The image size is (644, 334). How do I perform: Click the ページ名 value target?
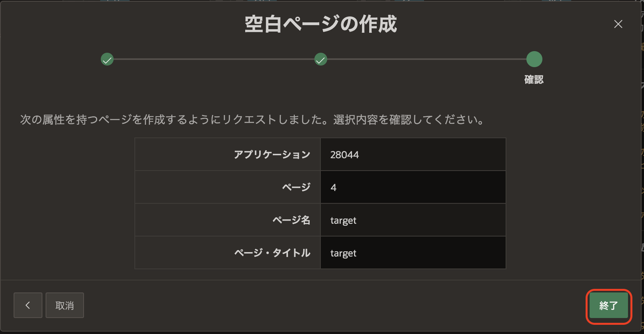(x=343, y=220)
